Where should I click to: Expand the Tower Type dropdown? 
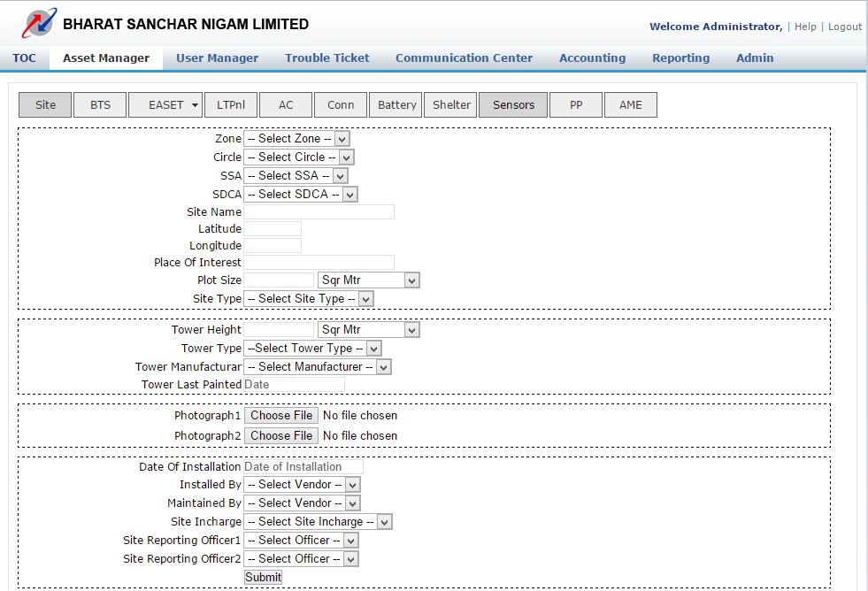(x=310, y=348)
